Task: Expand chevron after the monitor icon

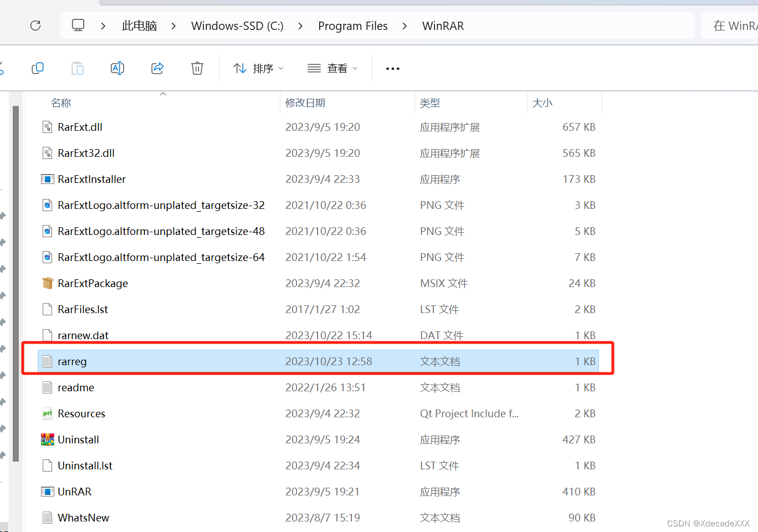Action: 103,26
